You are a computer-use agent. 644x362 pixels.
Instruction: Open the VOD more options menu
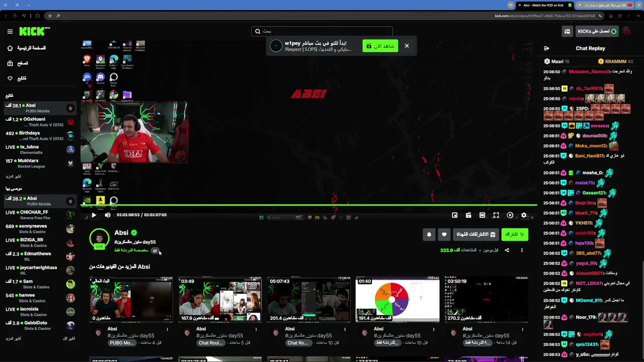coord(522,250)
